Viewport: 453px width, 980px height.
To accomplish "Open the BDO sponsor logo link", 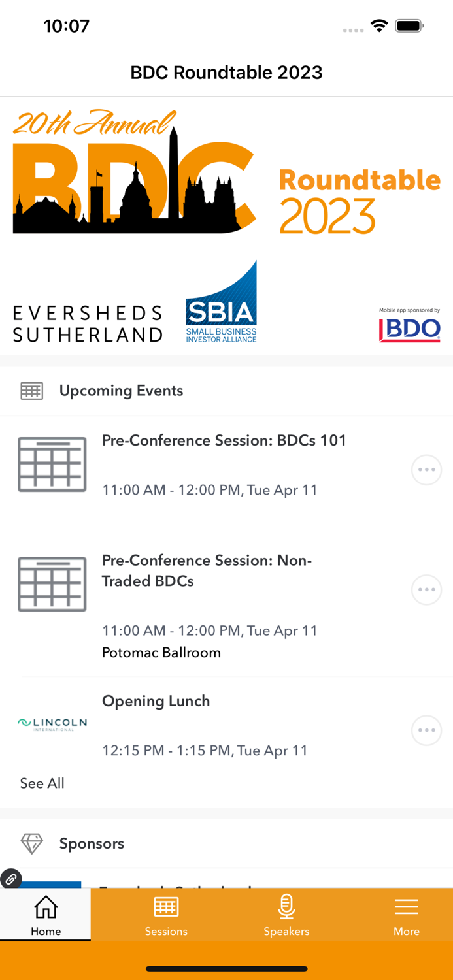I will [x=409, y=329].
